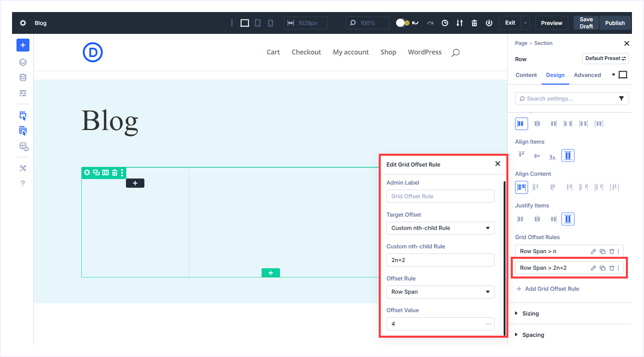Select first Align Content option
Screen dimensions: 644x357
click(x=522, y=187)
